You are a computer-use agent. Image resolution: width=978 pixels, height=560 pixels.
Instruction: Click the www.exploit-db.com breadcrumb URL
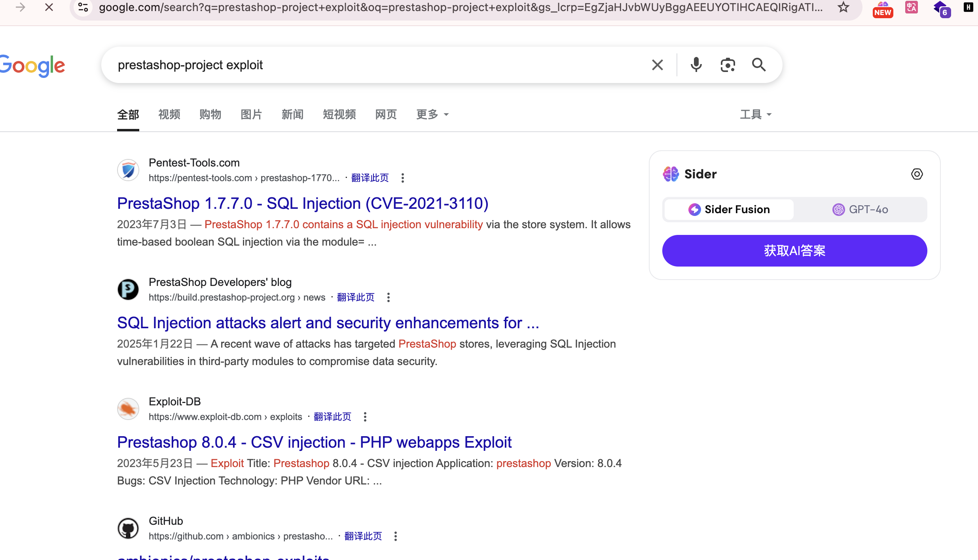point(226,417)
